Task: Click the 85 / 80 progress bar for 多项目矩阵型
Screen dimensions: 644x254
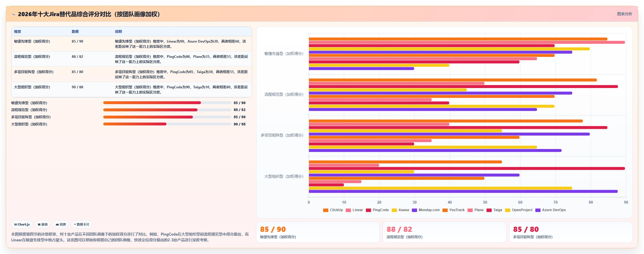Action: pos(167,117)
